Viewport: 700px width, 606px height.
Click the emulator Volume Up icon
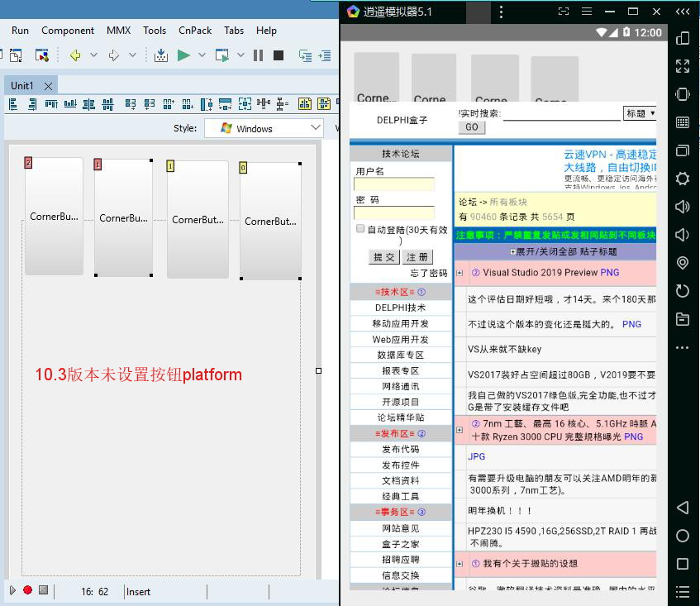click(683, 207)
